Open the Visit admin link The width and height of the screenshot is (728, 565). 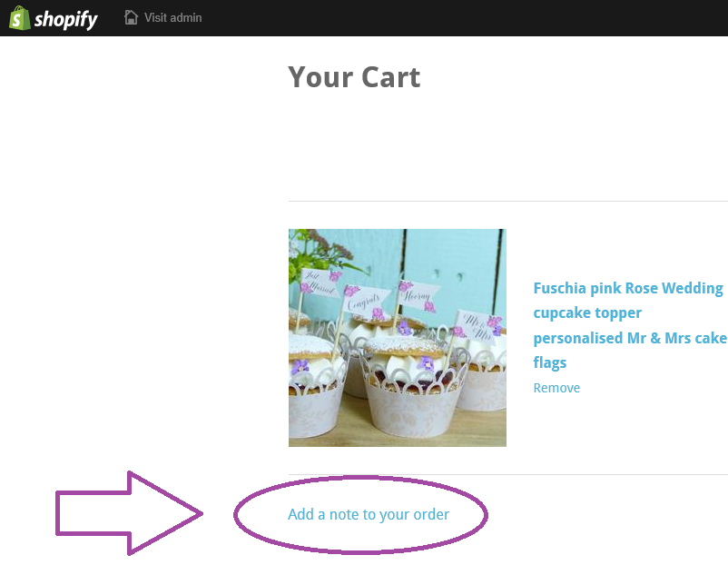point(172,17)
